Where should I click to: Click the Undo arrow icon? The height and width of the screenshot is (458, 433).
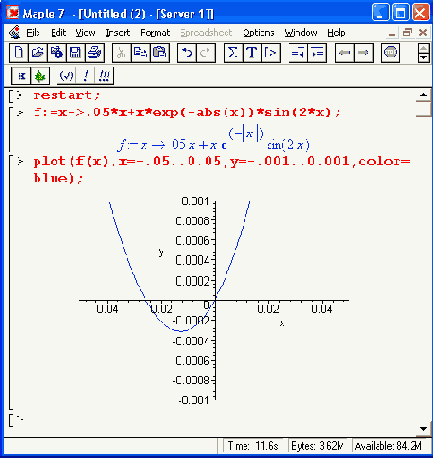click(187, 53)
